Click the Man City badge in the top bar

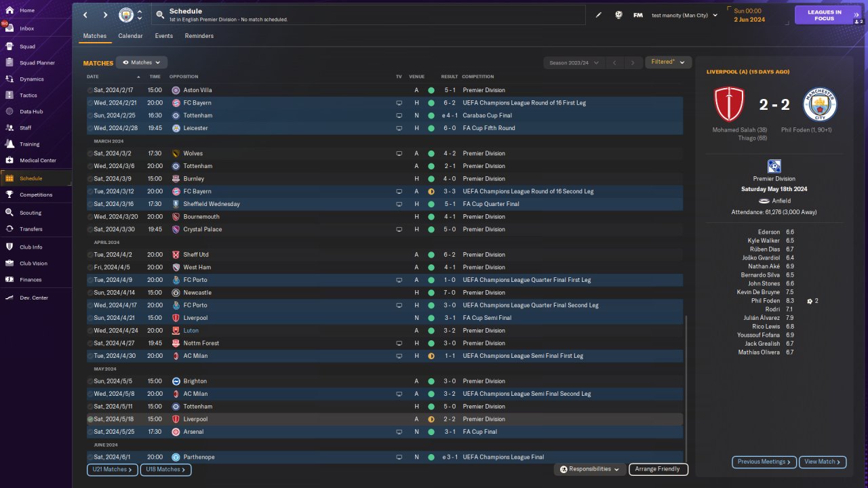coord(126,15)
